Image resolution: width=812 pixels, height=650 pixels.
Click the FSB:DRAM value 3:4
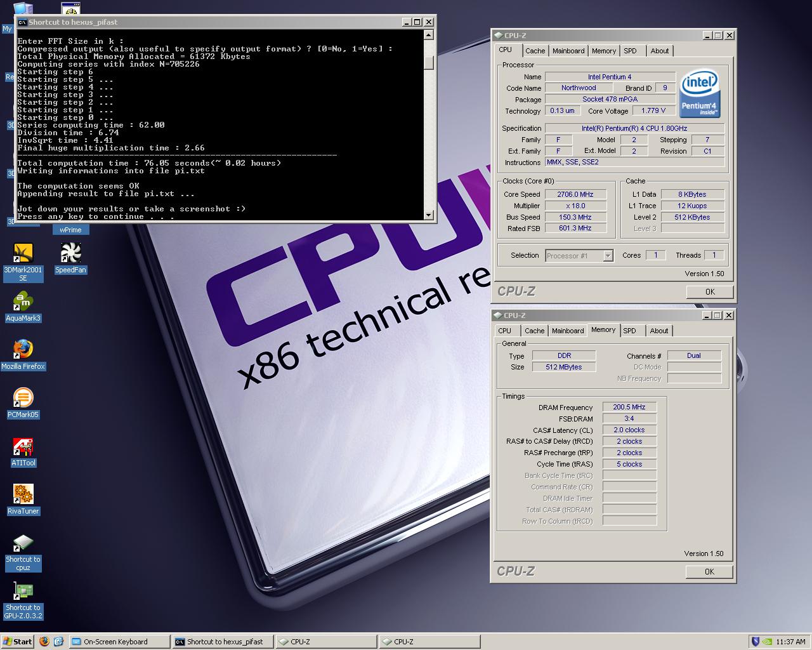pyautogui.click(x=629, y=418)
